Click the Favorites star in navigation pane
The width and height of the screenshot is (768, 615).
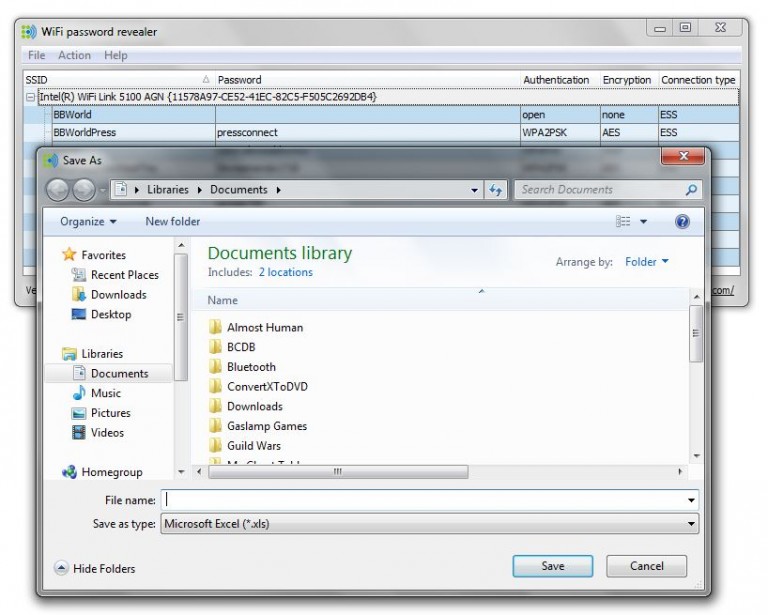[x=69, y=254]
